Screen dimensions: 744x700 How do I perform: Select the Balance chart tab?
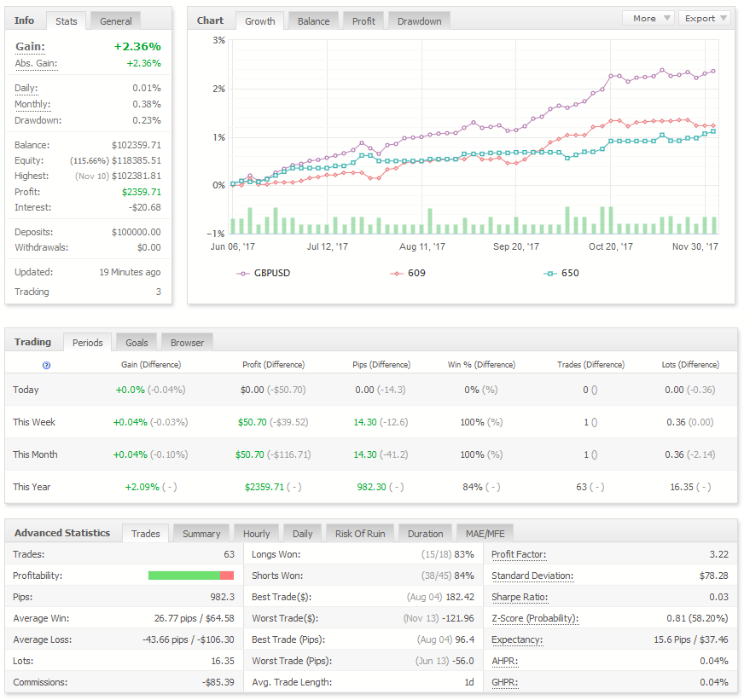[x=314, y=21]
